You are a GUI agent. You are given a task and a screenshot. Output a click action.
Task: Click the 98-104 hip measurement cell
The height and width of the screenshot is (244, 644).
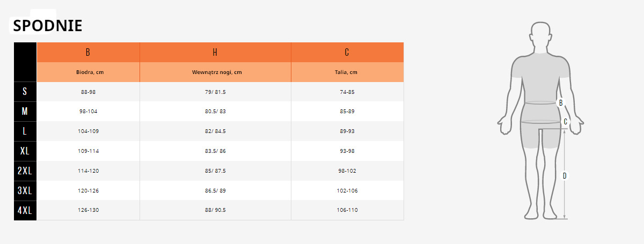click(88, 112)
